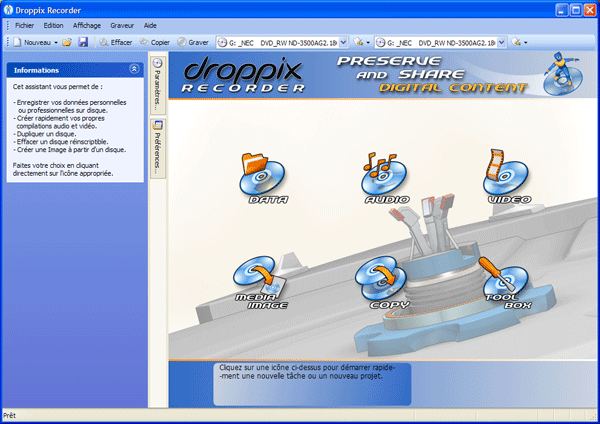Click the second drive tools icon
The image size is (600, 424).
pyautogui.click(x=517, y=42)
